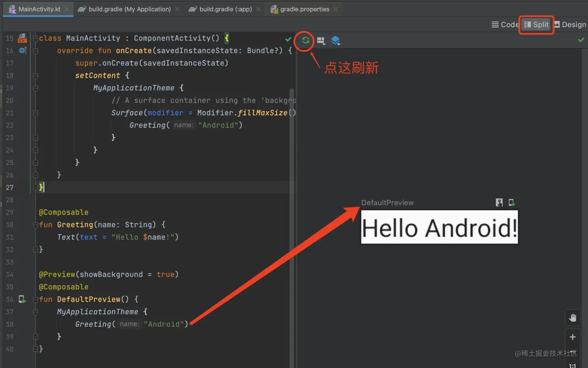Collapse the onCreate function fold line 16
Viewport: 588px width, 368px height.
tap(35, 51)
